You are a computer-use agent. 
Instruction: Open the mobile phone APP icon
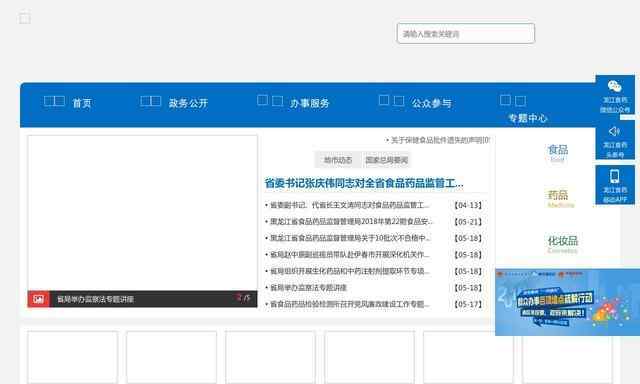coord(614,176)
